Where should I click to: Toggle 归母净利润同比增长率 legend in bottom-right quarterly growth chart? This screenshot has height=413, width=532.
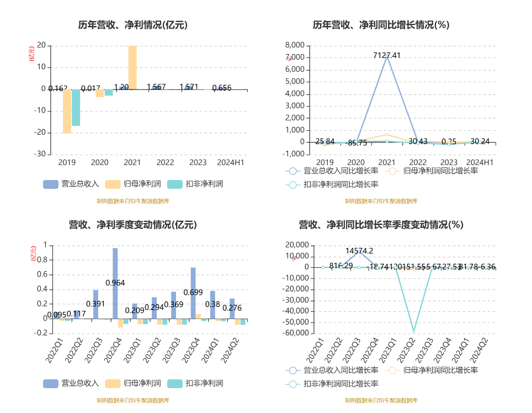pos(432,370)
